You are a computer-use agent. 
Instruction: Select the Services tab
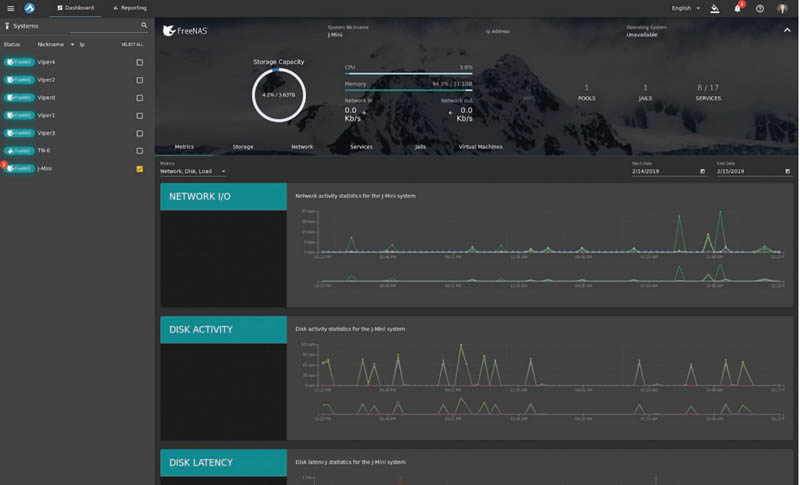361,147
